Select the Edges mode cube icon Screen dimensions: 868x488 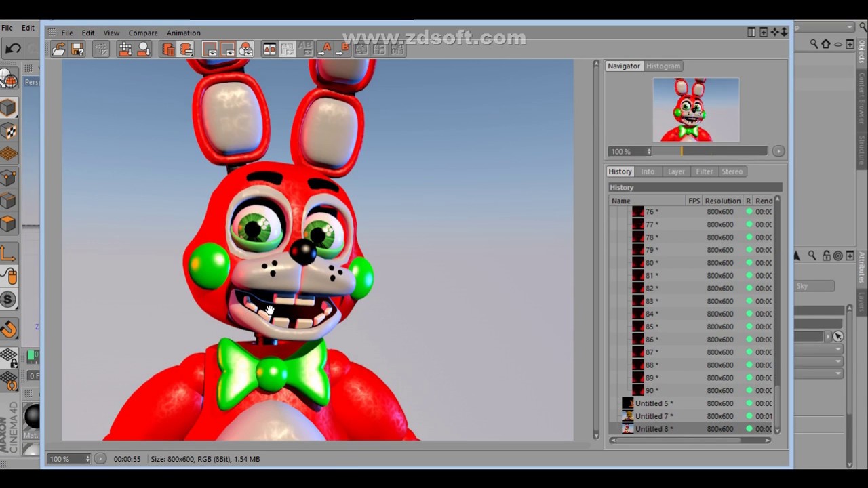[x=8, y=201]
